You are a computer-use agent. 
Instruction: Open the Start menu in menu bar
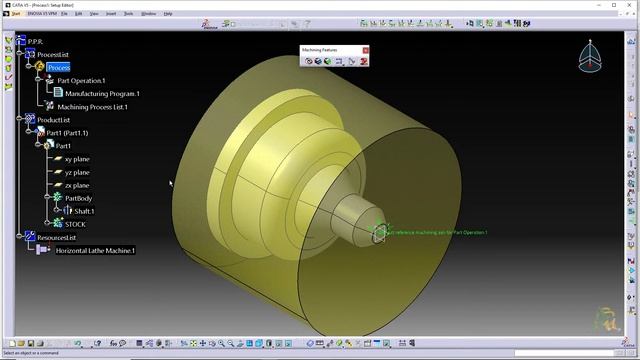click(x=16, y=13)
